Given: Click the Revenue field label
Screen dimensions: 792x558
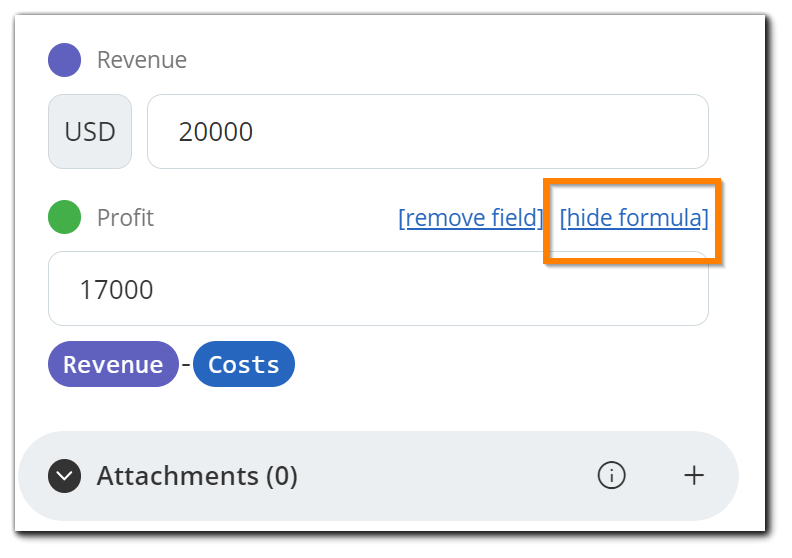Looking at the screenshot, I should (142, 60).
